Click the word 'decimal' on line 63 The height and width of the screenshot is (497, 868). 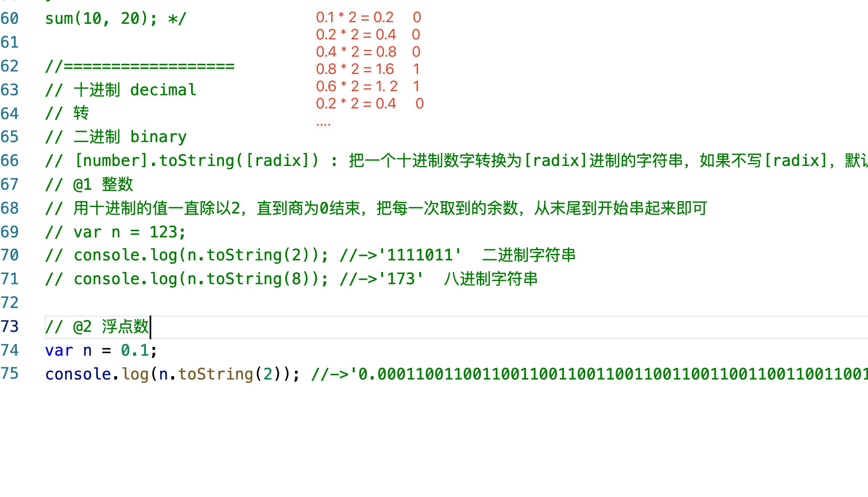pyautogui.click(x=163, y=90)
